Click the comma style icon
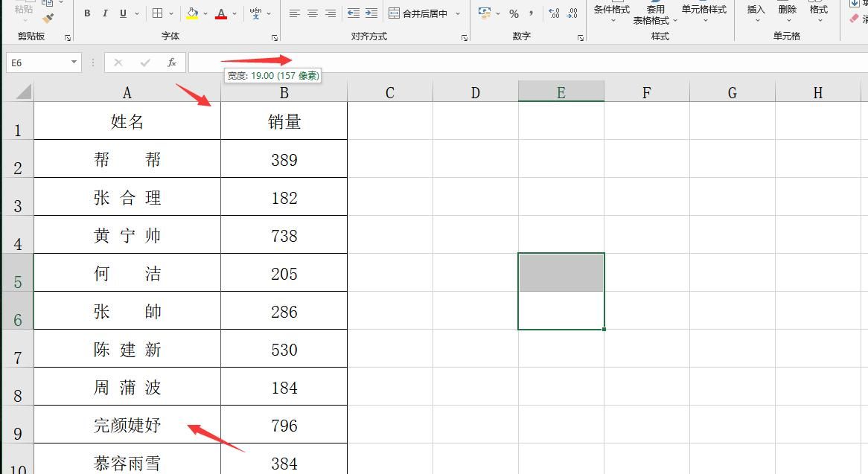 pos(531,13)
